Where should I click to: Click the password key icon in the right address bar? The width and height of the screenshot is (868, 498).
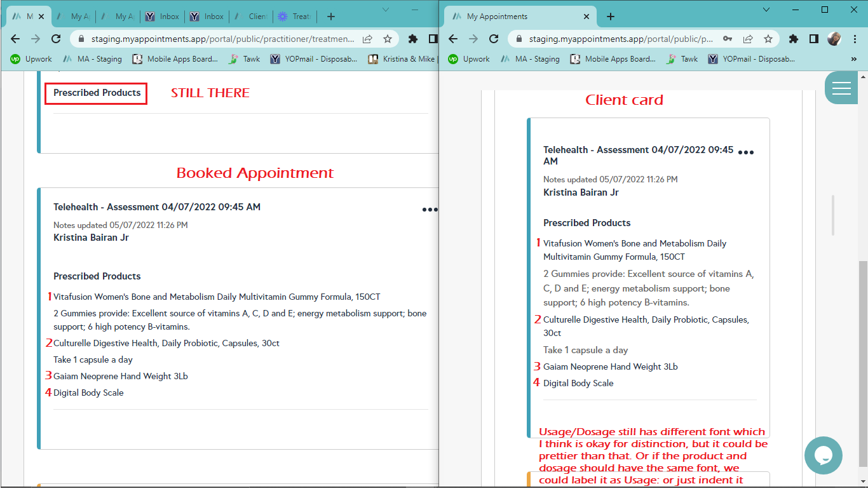point(728,39)
